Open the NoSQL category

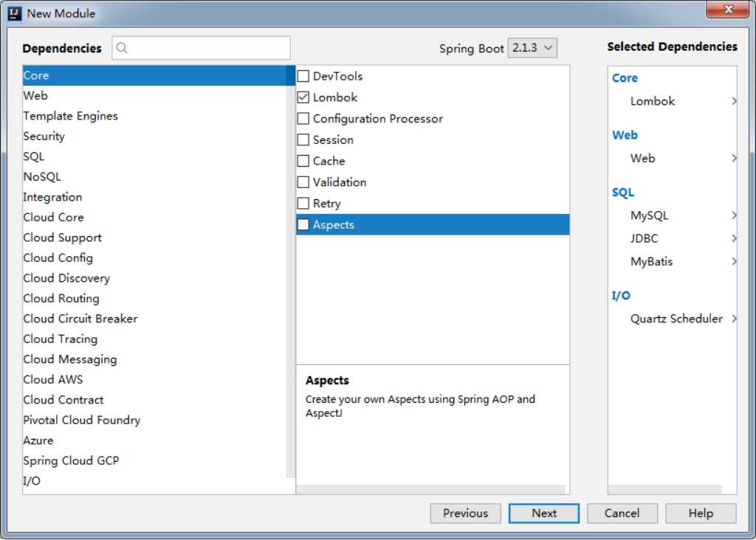(x=154, y=177)
